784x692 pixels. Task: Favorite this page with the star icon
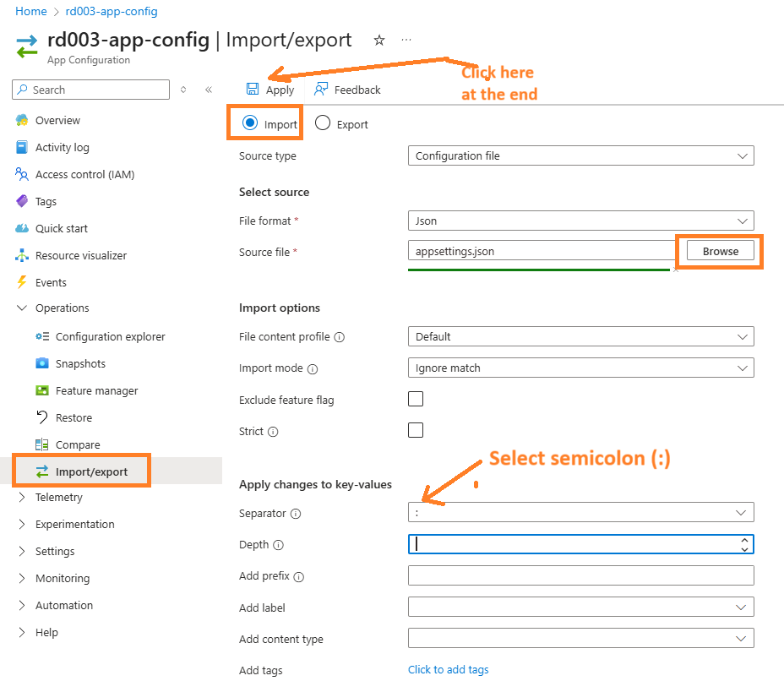coord(379,40)
